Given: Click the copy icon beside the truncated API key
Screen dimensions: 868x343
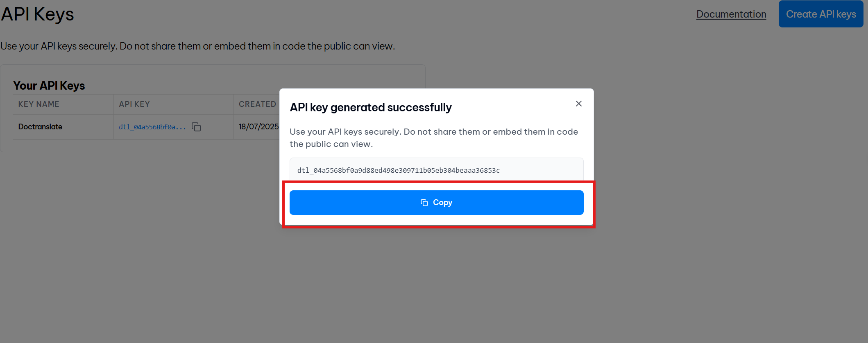Looking at the screenshot, I should pos(196,127).
